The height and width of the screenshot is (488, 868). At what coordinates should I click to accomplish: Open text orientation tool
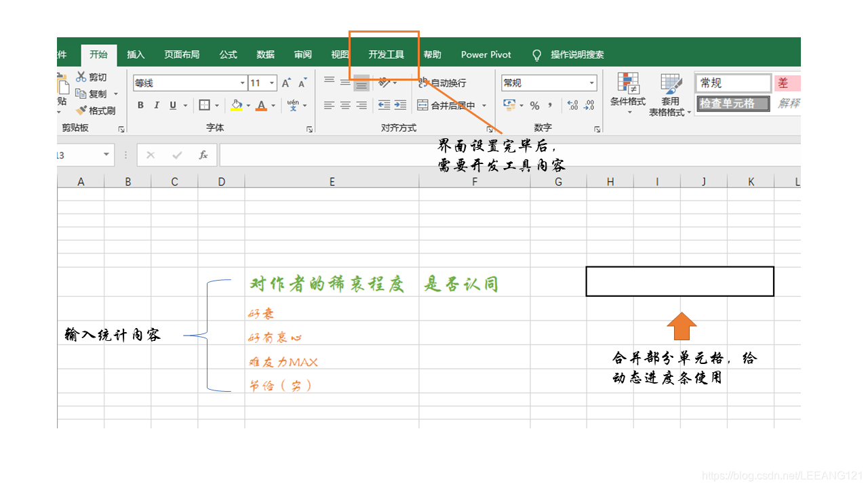tap(384, 83)
